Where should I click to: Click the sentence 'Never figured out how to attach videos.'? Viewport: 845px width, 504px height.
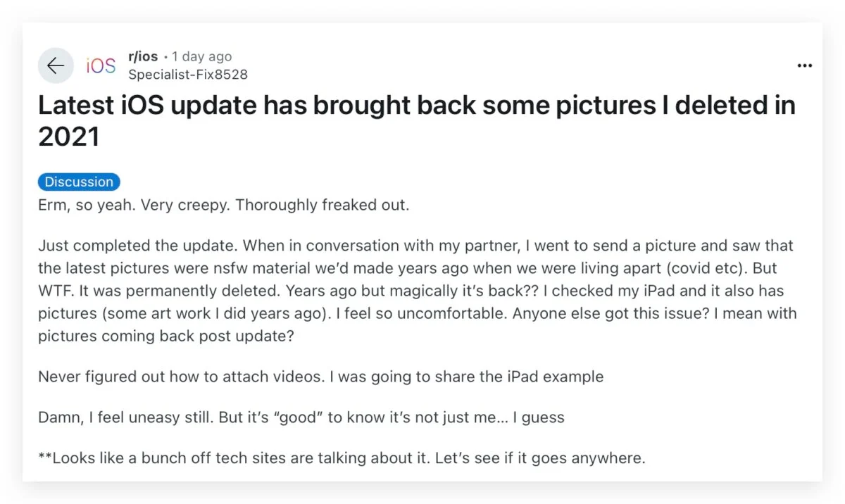(182, 377)
